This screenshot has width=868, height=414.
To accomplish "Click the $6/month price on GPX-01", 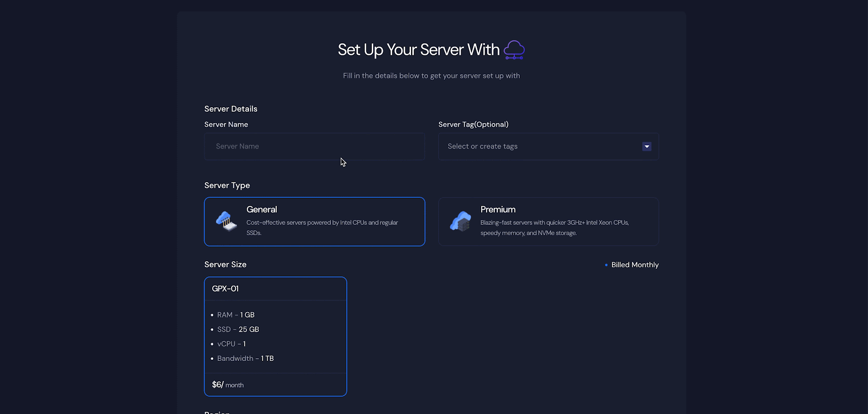I will (227, 385).
